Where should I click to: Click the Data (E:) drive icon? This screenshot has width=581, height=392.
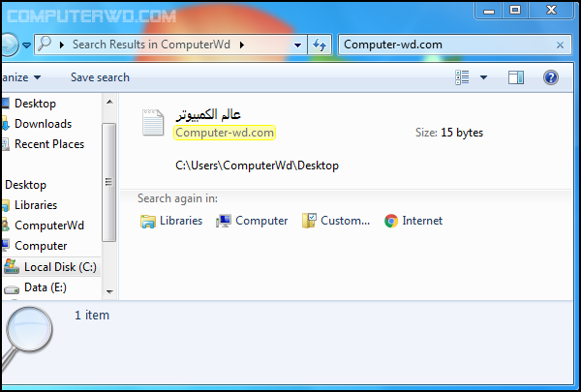[12, 288]
